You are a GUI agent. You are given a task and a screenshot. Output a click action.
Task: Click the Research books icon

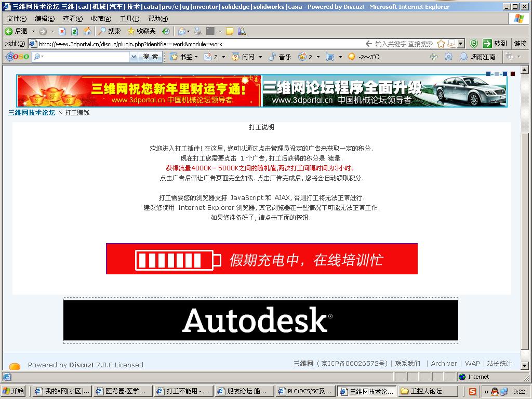[242, 31]
